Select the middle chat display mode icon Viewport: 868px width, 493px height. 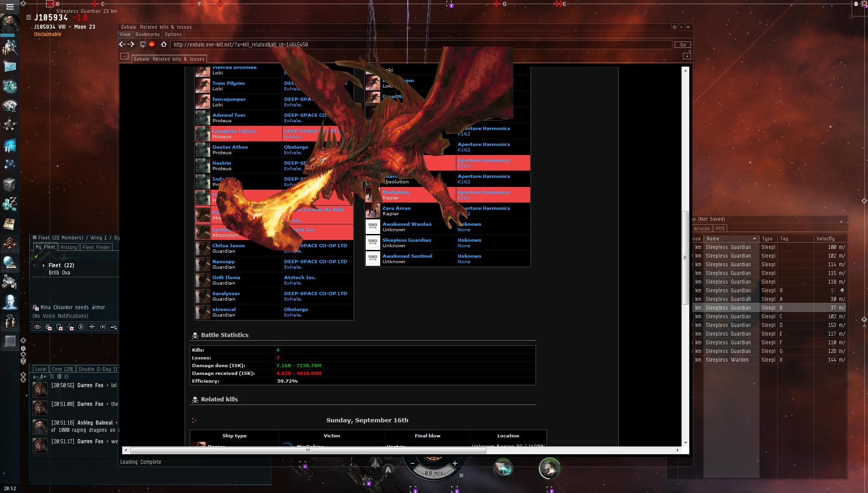click(x=59, y=377)
